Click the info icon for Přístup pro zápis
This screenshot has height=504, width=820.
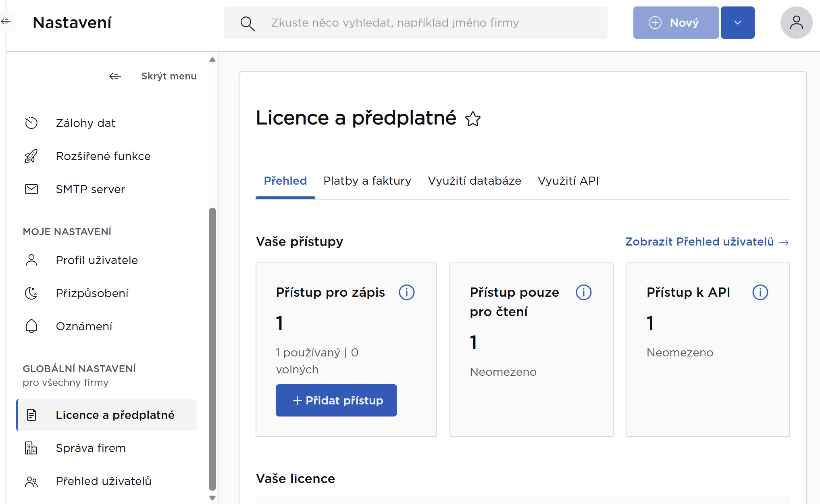[406, 292]
